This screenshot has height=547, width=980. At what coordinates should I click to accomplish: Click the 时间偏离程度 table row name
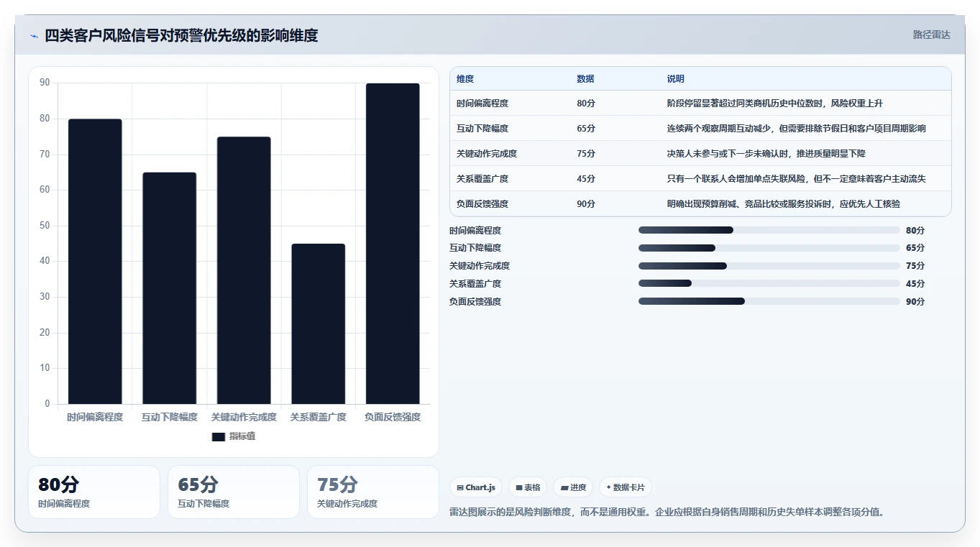pos(482,104)
